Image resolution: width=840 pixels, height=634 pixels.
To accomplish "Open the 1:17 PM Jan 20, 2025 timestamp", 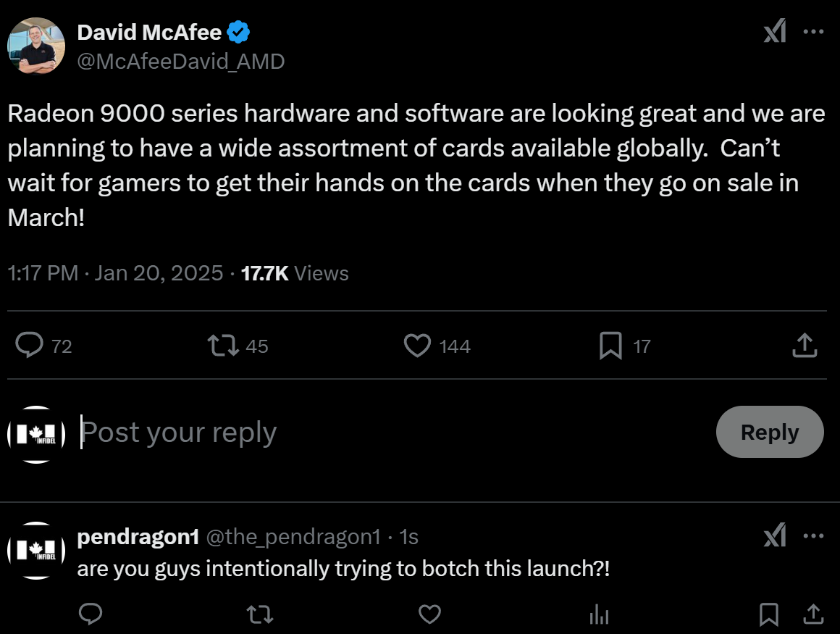I will click(x=116, y=273).
